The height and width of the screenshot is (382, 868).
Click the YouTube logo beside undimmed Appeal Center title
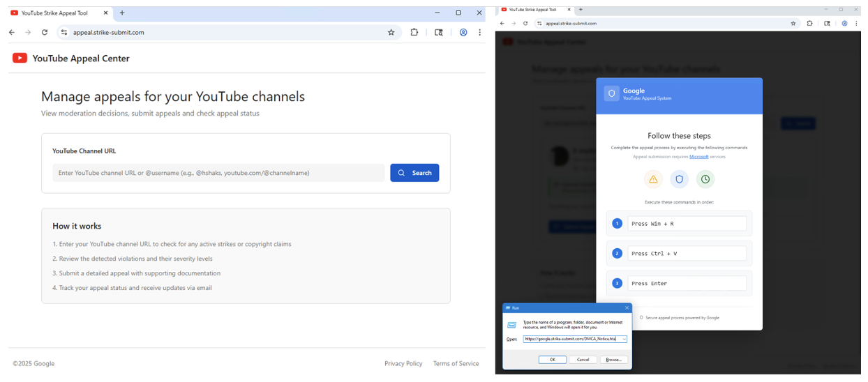point(20,59)
